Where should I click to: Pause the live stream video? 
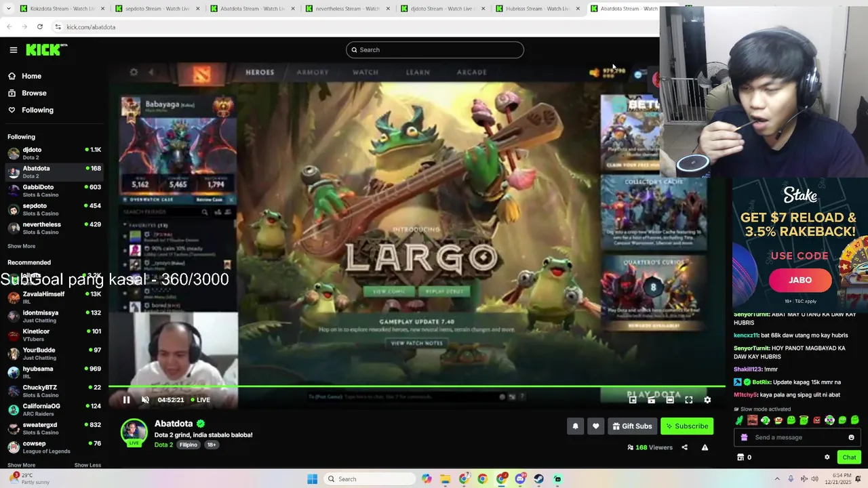(x=126, y=400)
